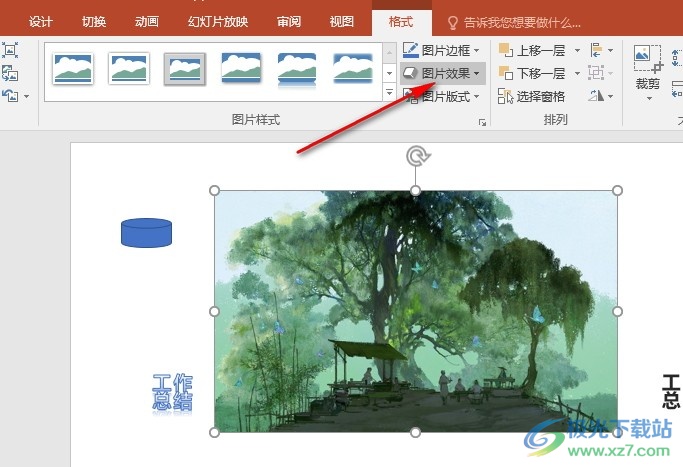Open the 动画 tab
The height and width of the screenshot is (467, 683).
tap(146, 21)
